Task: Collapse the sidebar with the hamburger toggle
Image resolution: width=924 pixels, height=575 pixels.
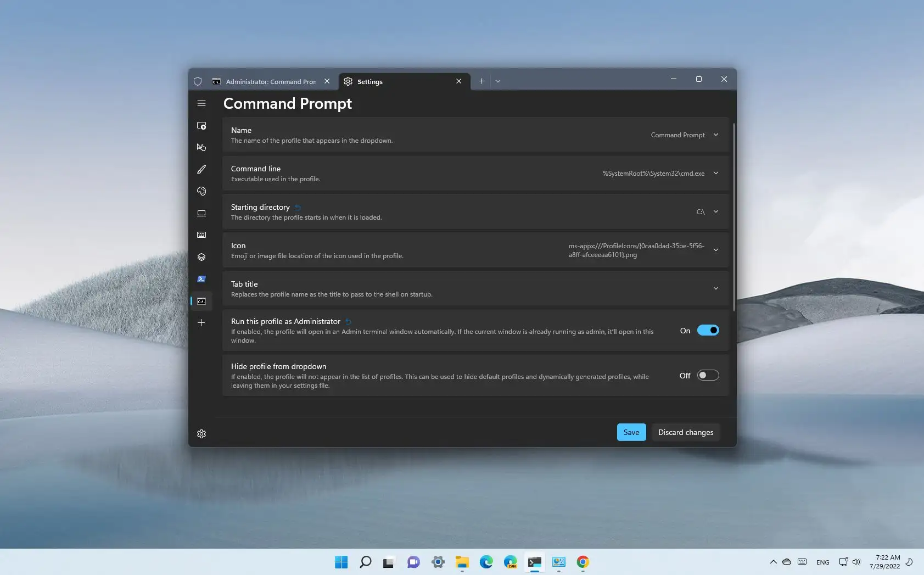Action: tap(201, 103)
